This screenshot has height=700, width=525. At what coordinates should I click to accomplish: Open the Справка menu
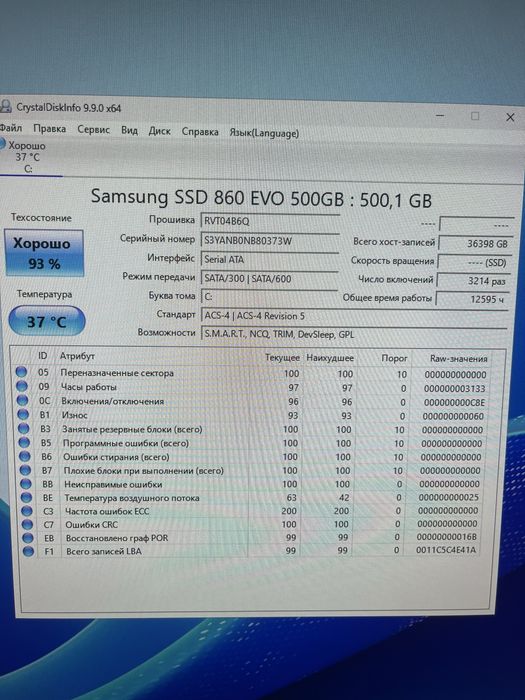200,132
